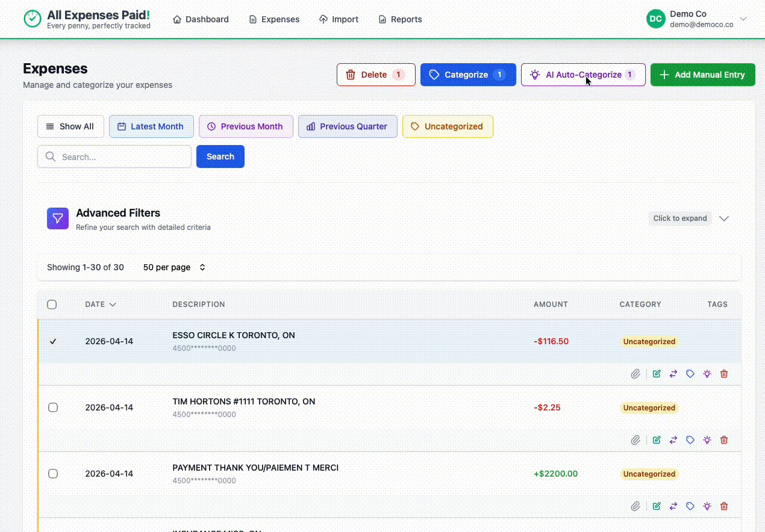Click TIM HORTONS #1111 TORONTO, ON description

pos(244,401)
